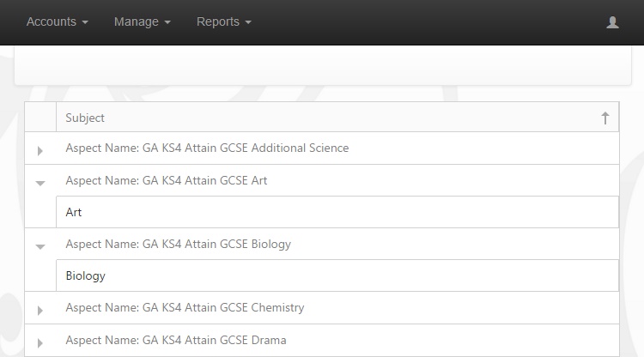Open the Accounts menu
Screen dimensions: 644x357
58,21
